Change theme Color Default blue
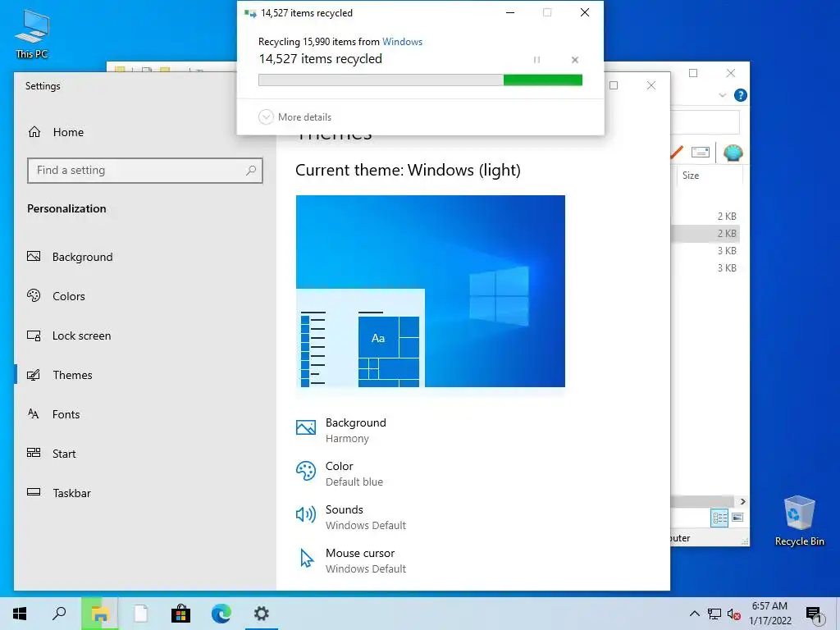The image size is (840, 630). pos(339,473)
